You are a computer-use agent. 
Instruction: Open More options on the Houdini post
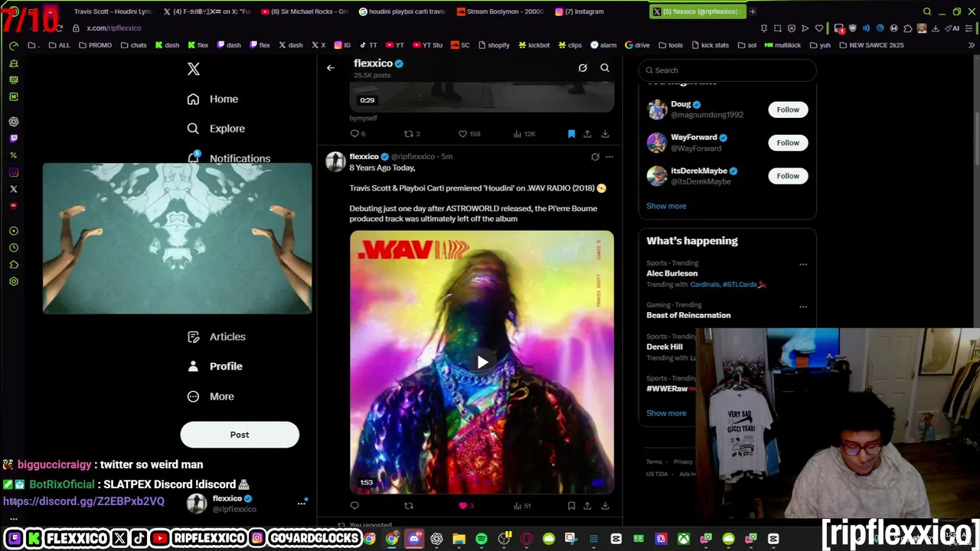click(609, 157)
